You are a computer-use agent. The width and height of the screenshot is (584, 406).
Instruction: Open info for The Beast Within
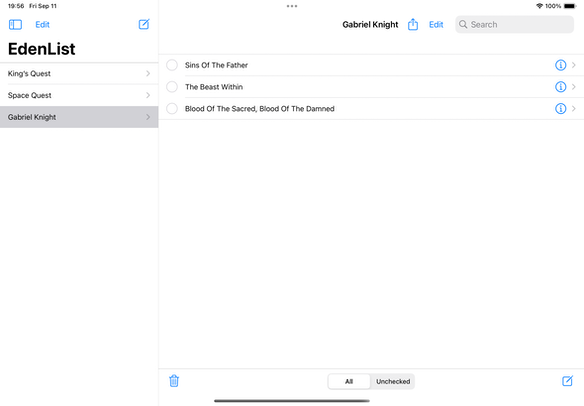[x=560, y=87]
